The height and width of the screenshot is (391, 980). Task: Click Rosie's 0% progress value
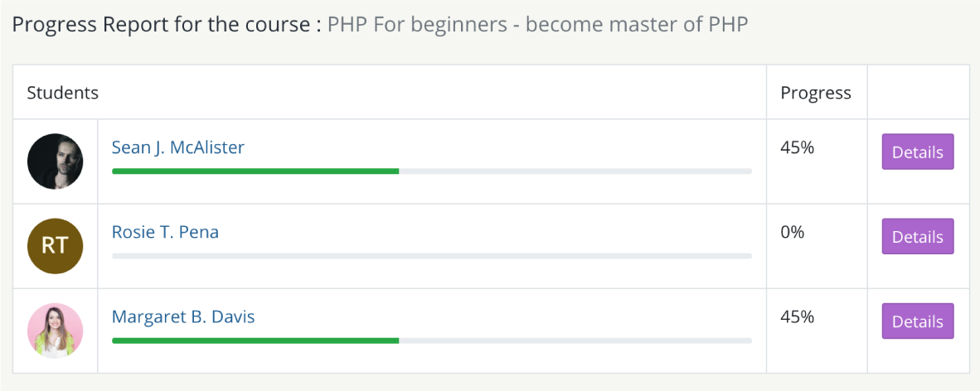pyautogui.click(x=793, y=233)
